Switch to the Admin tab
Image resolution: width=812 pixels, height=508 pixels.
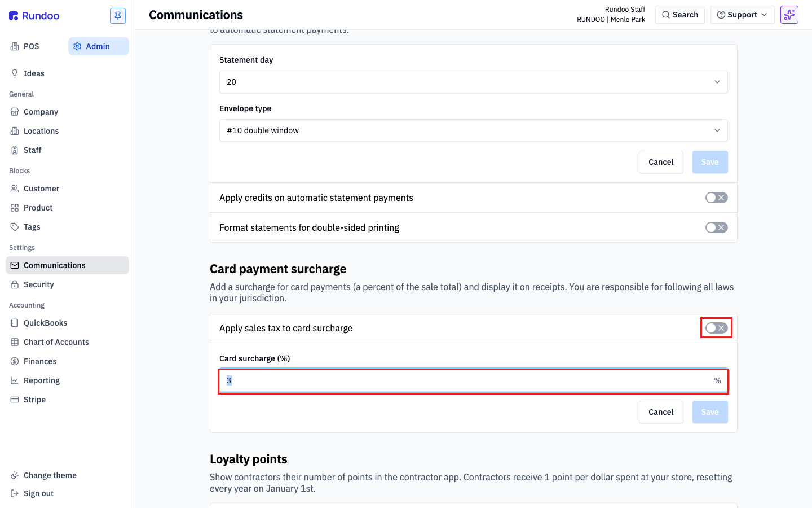point(99,46)
